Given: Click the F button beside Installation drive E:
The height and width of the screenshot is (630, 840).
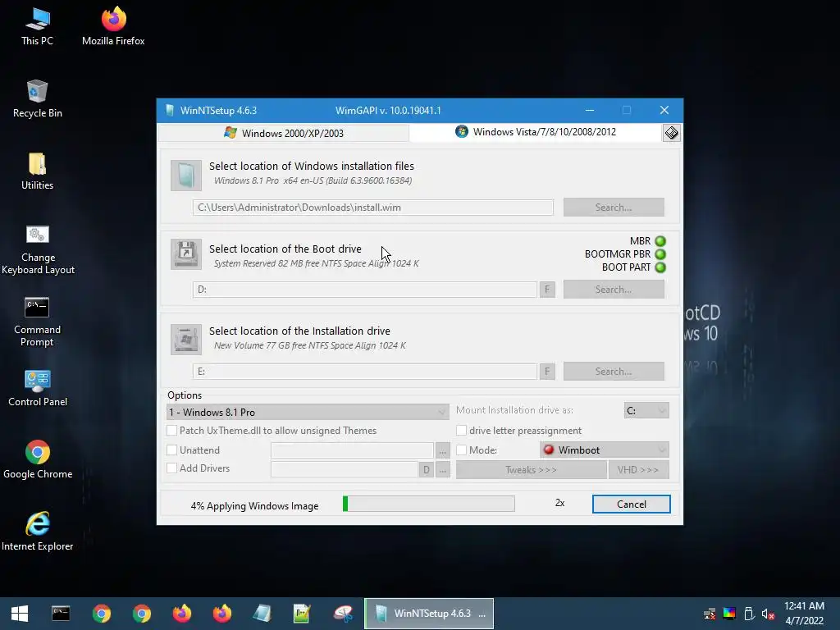Looking at the screenshot, I should point(547,372).
